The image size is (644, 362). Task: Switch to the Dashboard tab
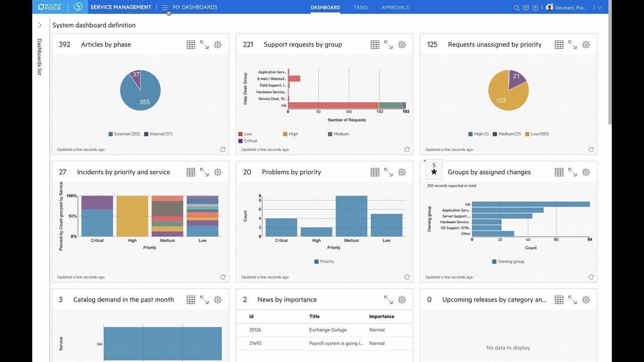[325, 8]
